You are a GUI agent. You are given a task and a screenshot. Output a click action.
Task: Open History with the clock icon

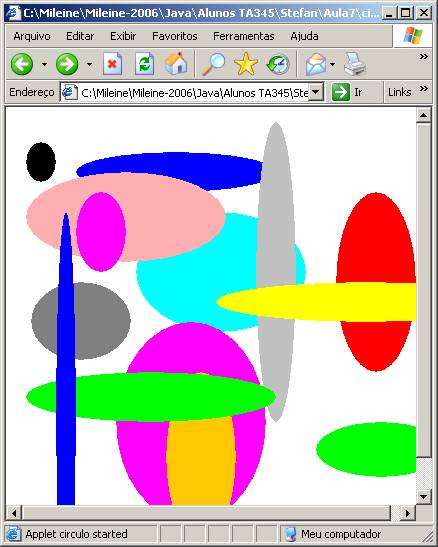pos(278,64)
